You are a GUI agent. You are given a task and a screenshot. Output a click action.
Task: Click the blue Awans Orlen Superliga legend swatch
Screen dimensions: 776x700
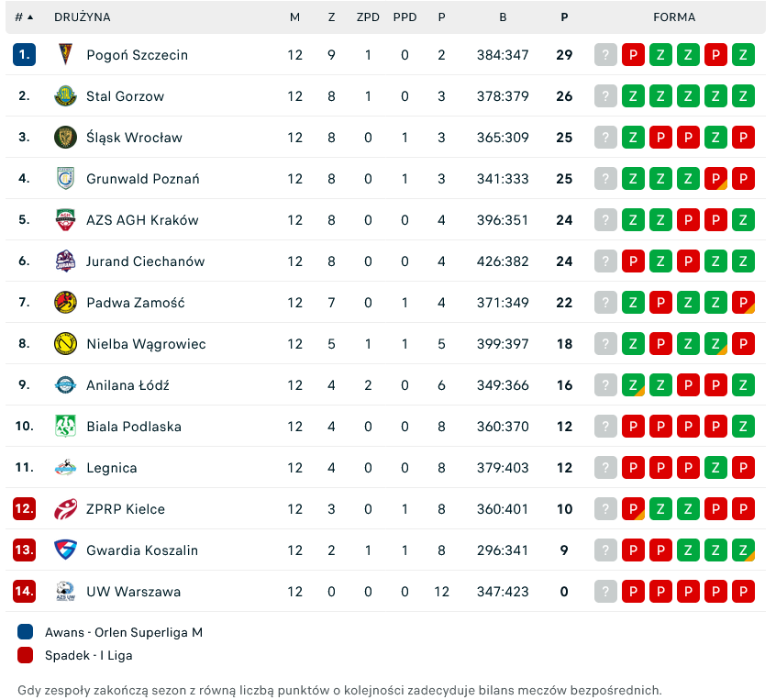[26, 632]
